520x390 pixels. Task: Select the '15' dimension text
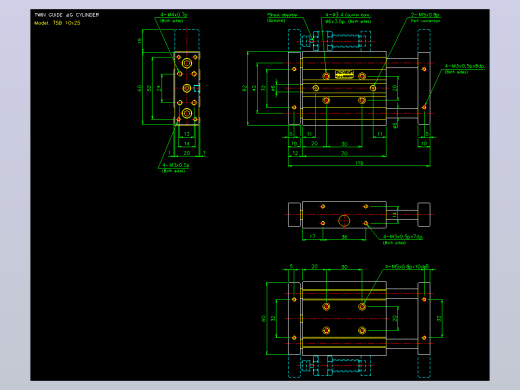[139, 41]
